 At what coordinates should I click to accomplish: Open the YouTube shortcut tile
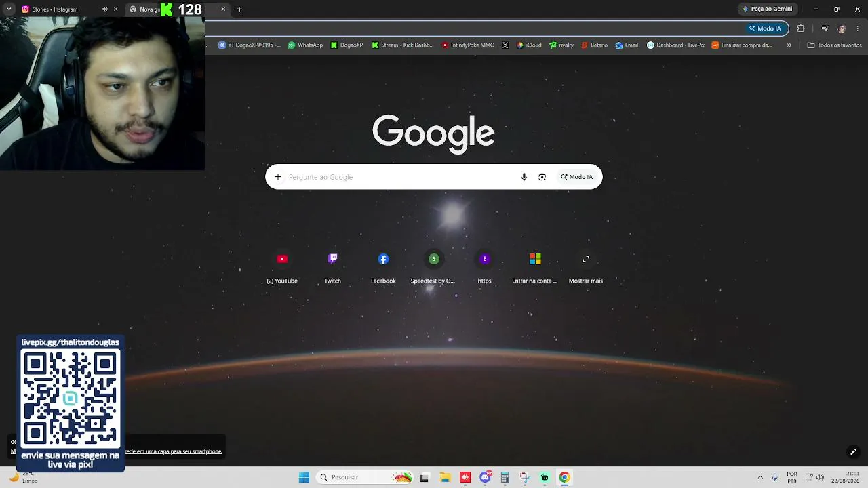282,267
